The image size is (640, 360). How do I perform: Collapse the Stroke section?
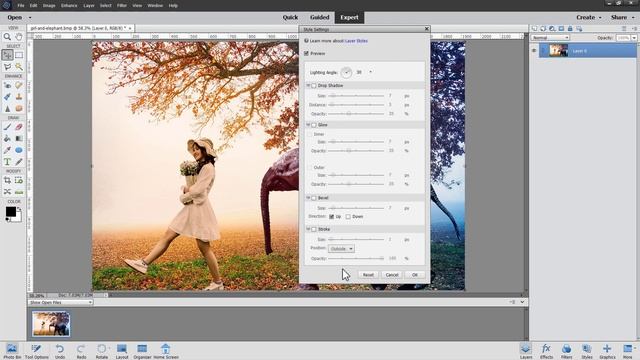309,229
